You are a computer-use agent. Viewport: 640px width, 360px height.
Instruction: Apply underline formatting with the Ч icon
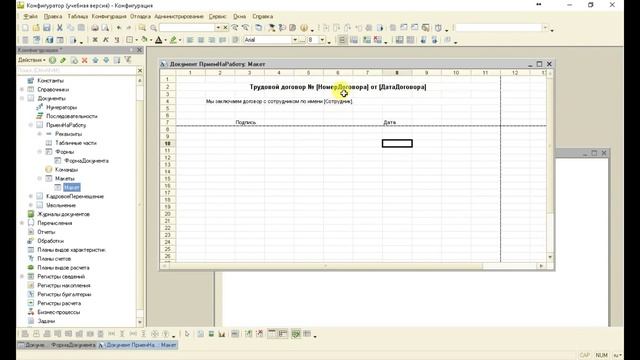117,40
